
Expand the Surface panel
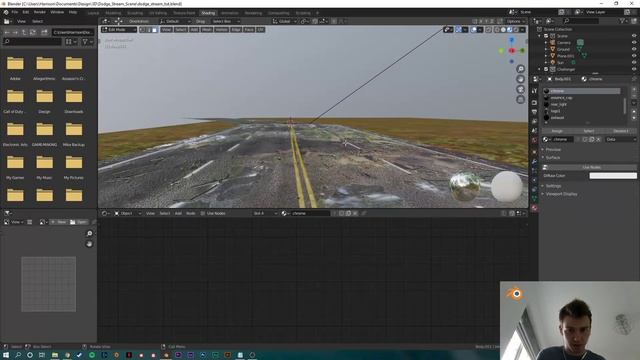point(553,158)
